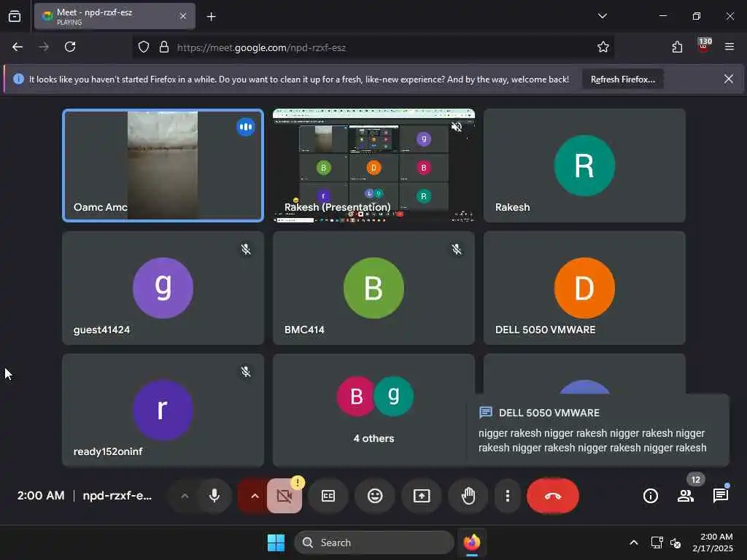The width and height of the screenshot is (747, 560).
Task: Open the chat with everyone icon
Action: [720, 496]
